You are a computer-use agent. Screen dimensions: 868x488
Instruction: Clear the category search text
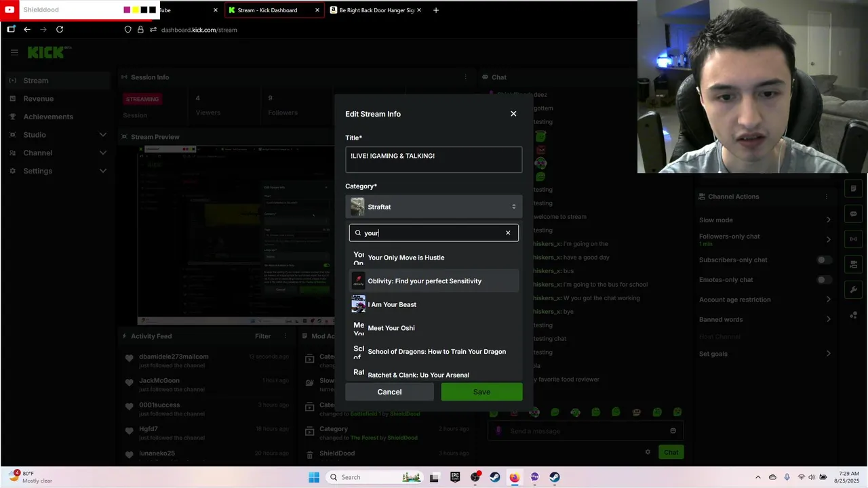click(508, 233)
